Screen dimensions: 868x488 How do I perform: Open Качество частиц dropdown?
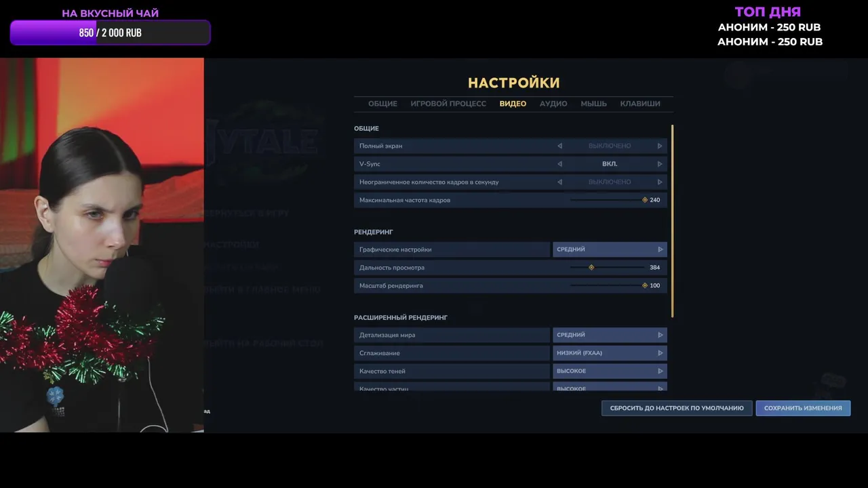(x=610, y=387)
